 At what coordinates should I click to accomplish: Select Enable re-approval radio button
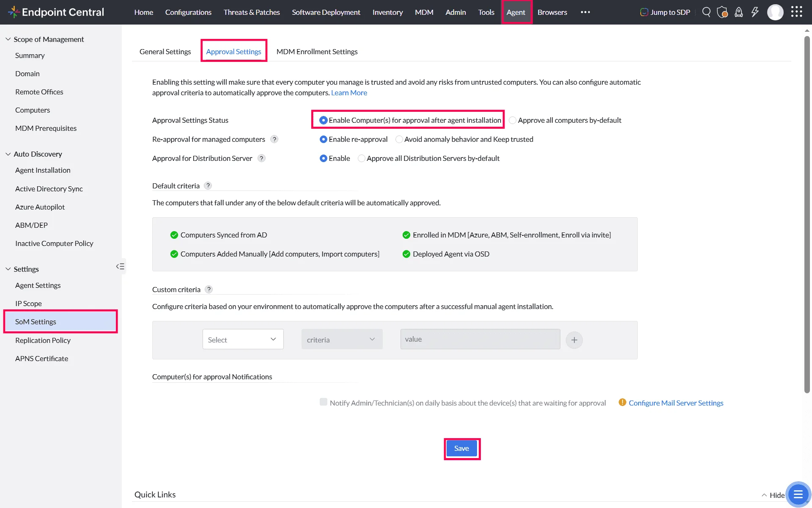324,139
